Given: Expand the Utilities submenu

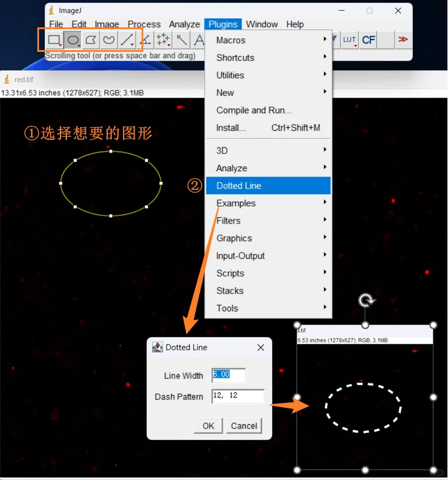Looking at the screenshot, I should click(268, 75).
